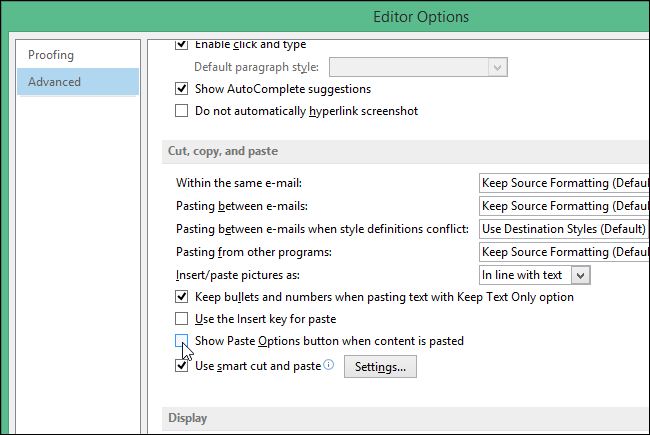
Task: Toggle Show AutoComplete suggestions checkbox
Action: pos(182,89)
